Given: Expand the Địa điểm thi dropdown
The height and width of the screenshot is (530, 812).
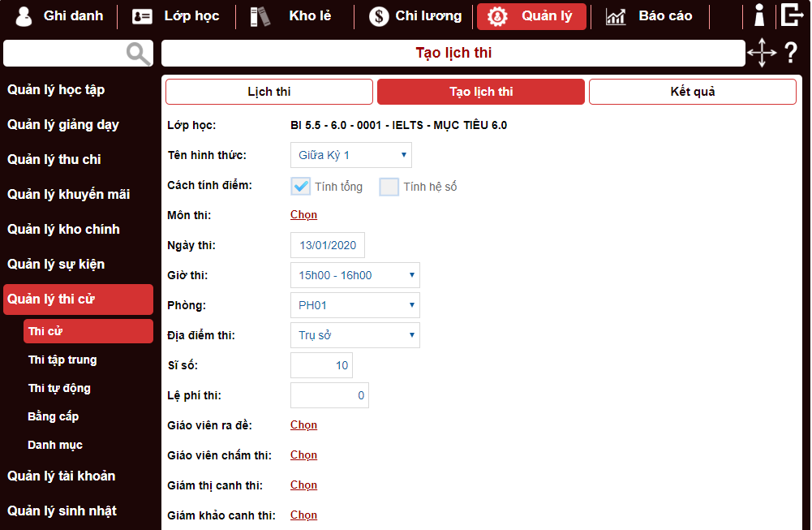Looking at the screenshot, I should tap(354, 334).
